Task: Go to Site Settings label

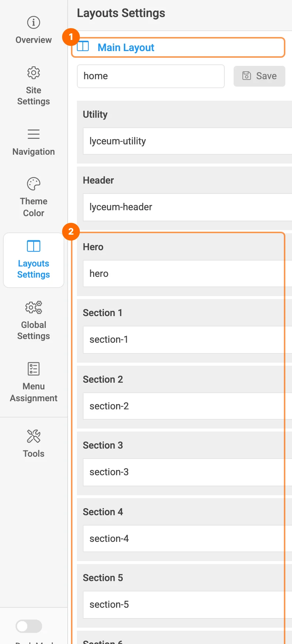Action: pos(34,96)
